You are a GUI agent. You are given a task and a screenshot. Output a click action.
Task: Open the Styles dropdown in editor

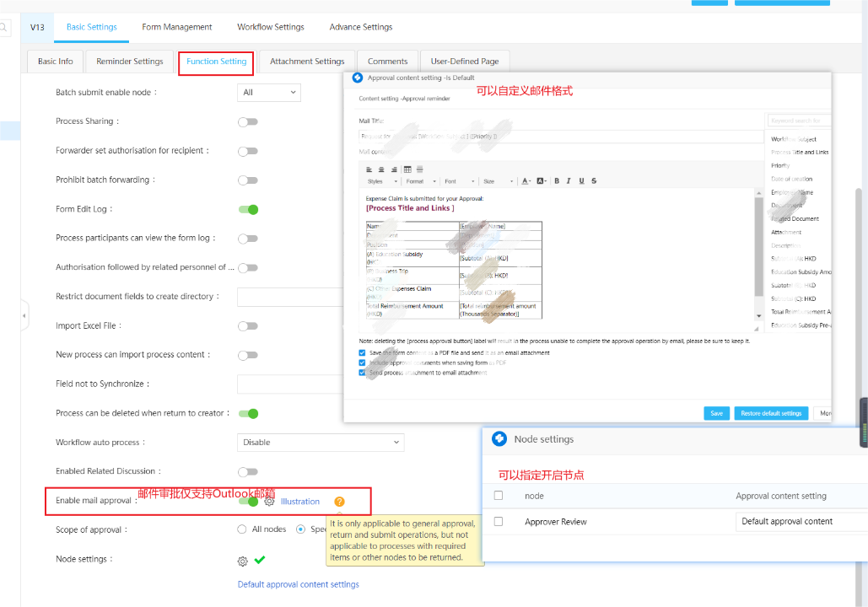coord(382,181)
